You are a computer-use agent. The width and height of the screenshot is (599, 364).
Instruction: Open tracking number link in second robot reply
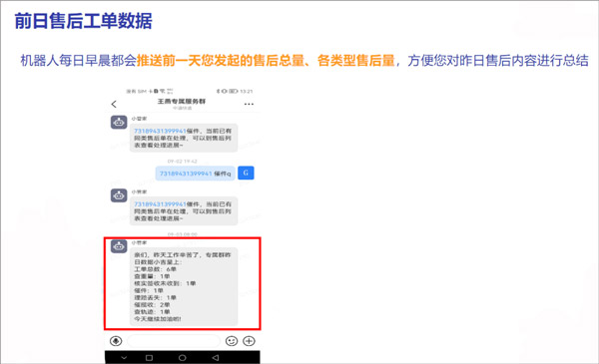click(160, 204)
